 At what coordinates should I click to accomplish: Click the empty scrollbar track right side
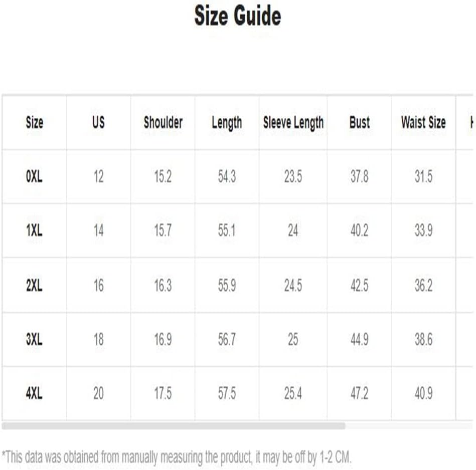409,426
